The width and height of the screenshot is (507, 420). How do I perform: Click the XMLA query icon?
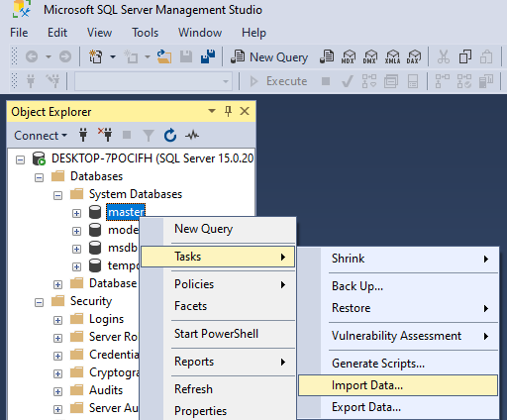(x=392, y=56)
